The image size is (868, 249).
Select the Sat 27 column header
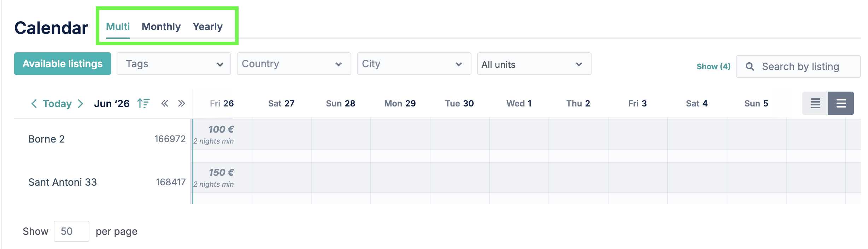281,103
